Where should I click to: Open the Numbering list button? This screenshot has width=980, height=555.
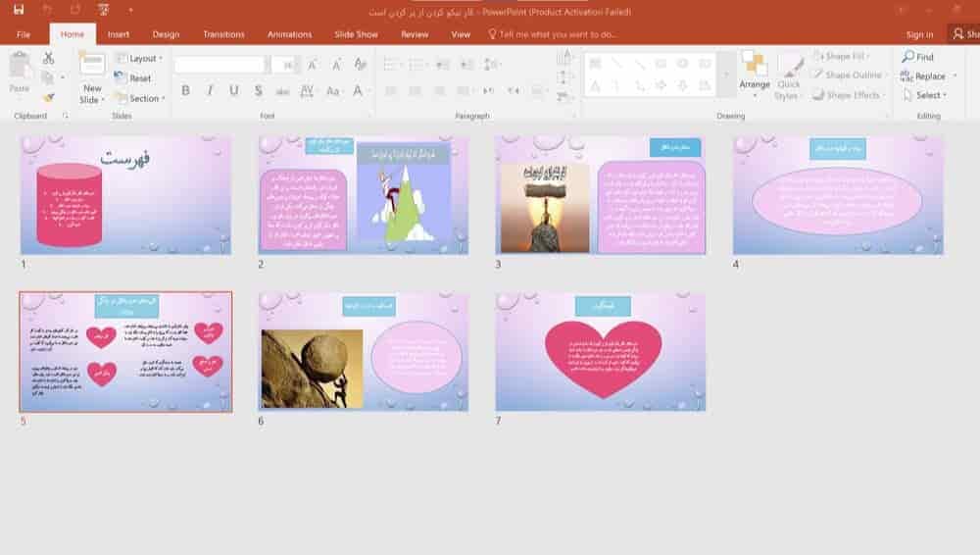pos(417,65)
